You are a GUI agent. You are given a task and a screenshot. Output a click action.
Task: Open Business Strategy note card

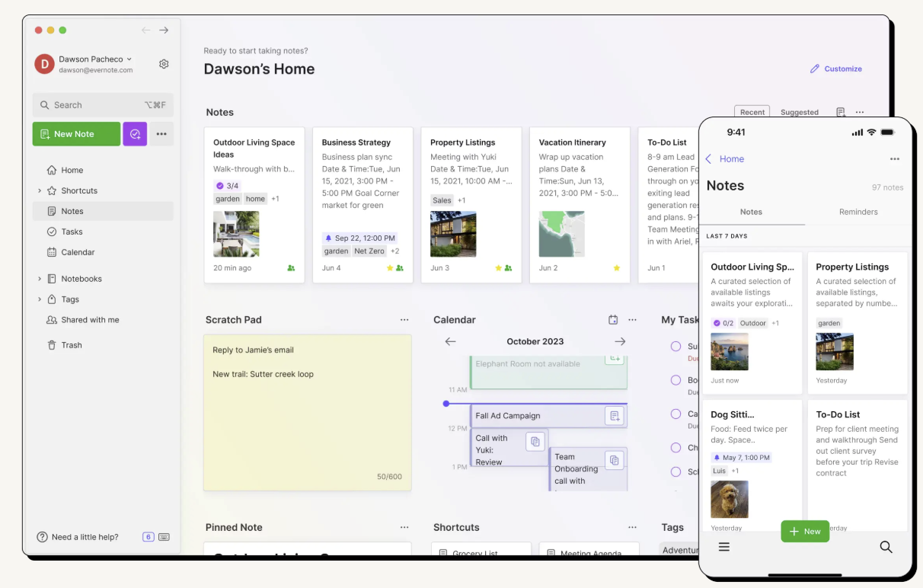click(362, 206)
